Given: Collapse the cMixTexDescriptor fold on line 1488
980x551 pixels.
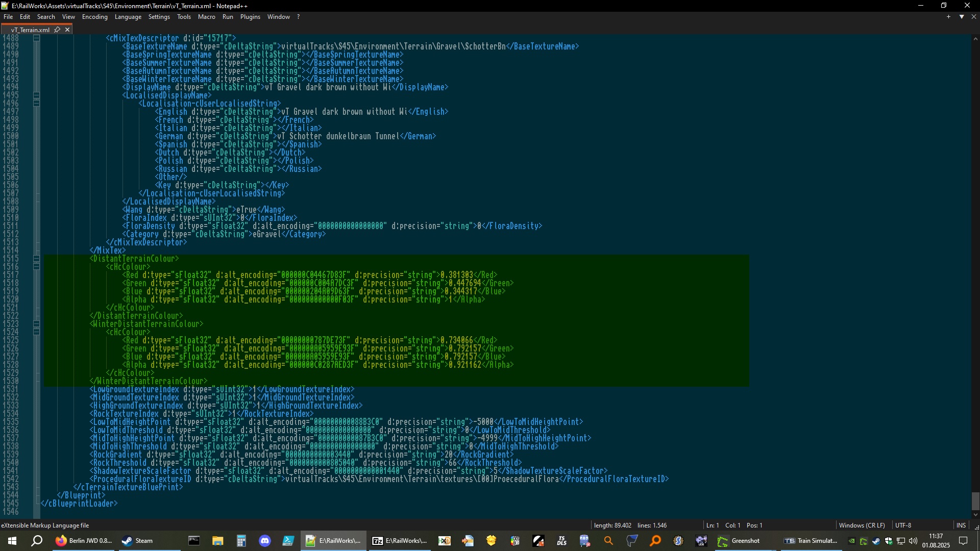Looking at the screenshot, I should tap(37, 38).
